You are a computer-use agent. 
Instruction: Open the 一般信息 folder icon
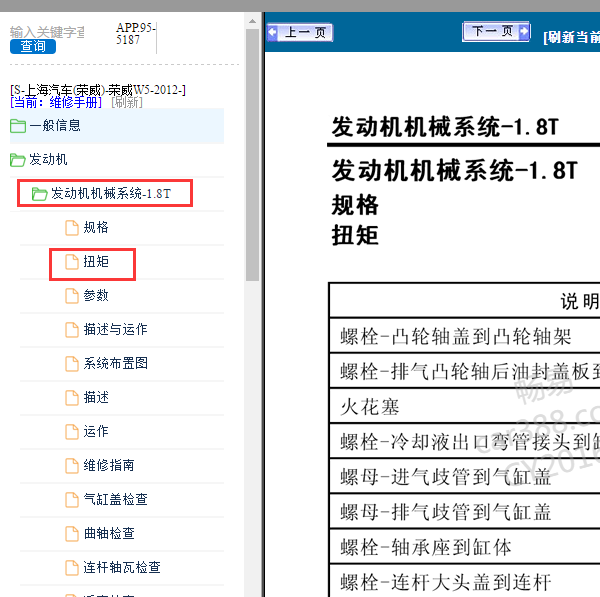(18, 126)
